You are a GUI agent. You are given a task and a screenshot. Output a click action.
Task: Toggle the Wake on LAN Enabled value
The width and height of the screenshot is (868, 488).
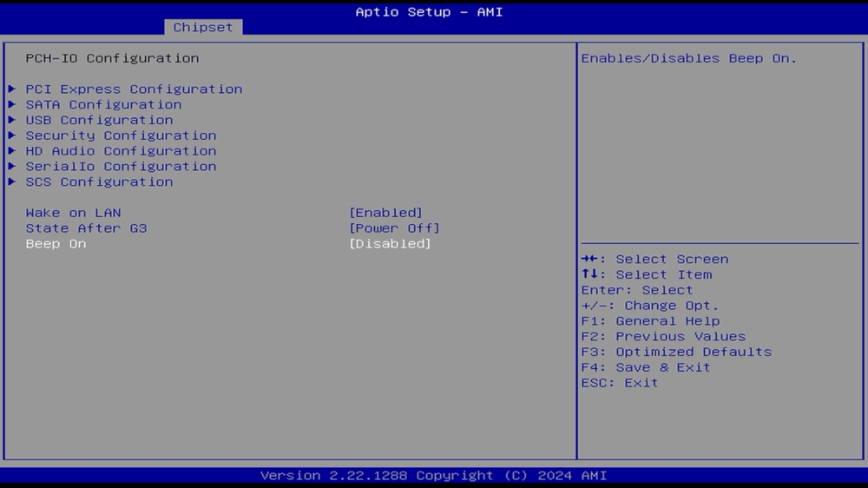385,213
